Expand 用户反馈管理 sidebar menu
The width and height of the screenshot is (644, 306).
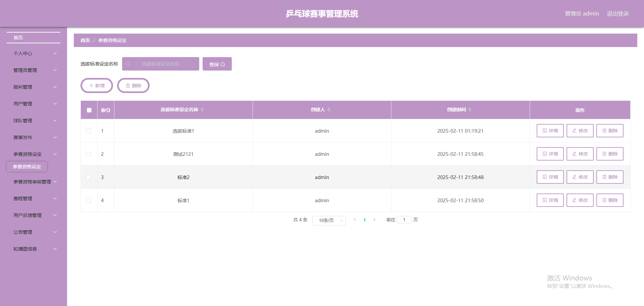(34, 215)
